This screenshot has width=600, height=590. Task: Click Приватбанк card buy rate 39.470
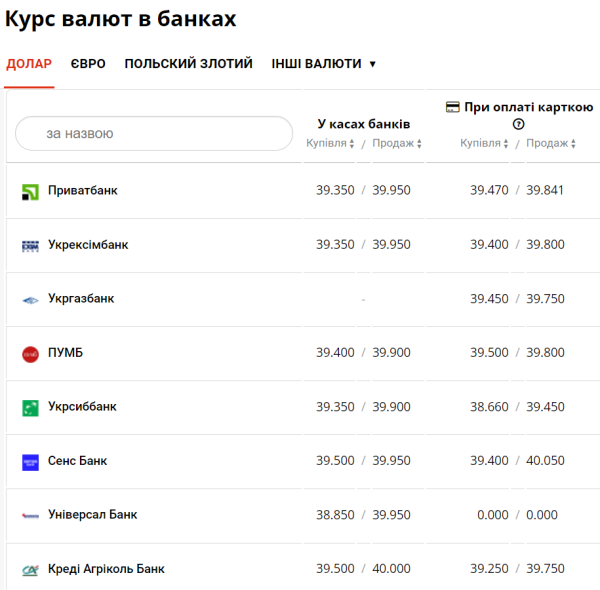click(x=489, y=190)
